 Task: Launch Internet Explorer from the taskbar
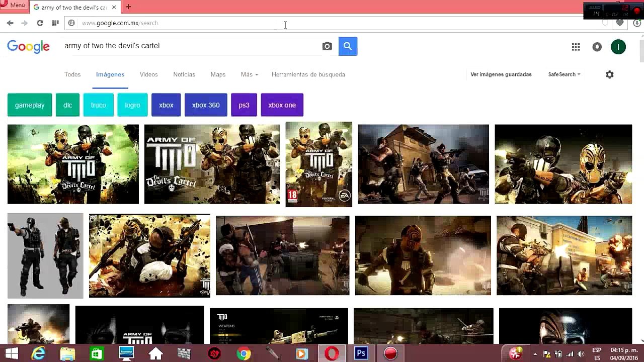point(38,353)
